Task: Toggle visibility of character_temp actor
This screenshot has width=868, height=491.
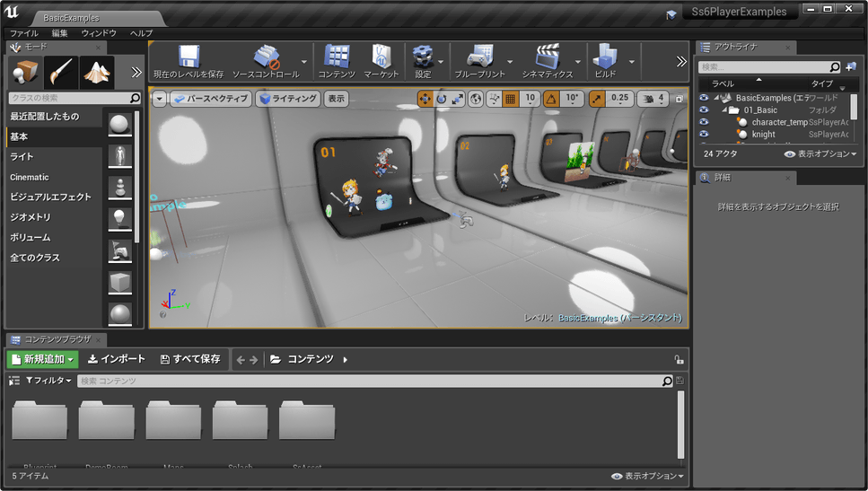Action: (x=704, y=122)
